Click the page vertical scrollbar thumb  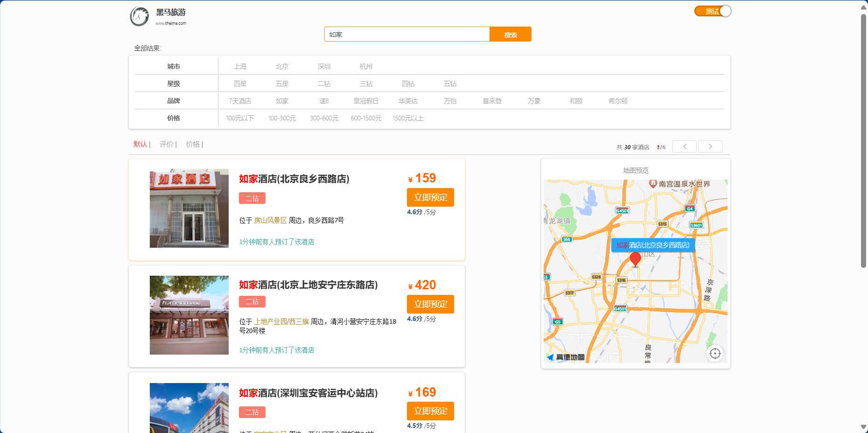tap(863, 141)
